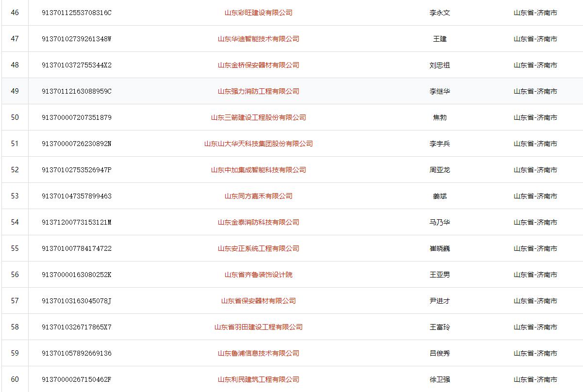The height and width of the screenshot is (392, 583).
Task: Open 山东省保安器材有限公司 link
Action: click(258, 301)
